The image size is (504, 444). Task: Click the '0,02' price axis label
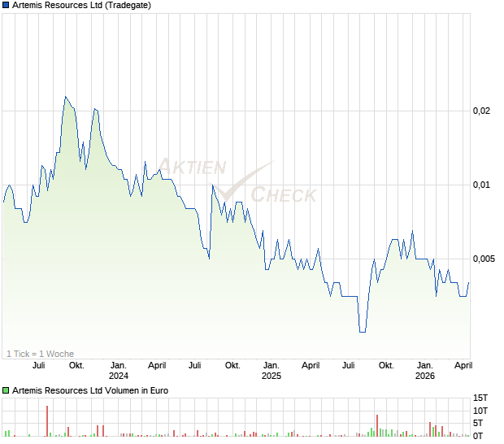(481, 111)
